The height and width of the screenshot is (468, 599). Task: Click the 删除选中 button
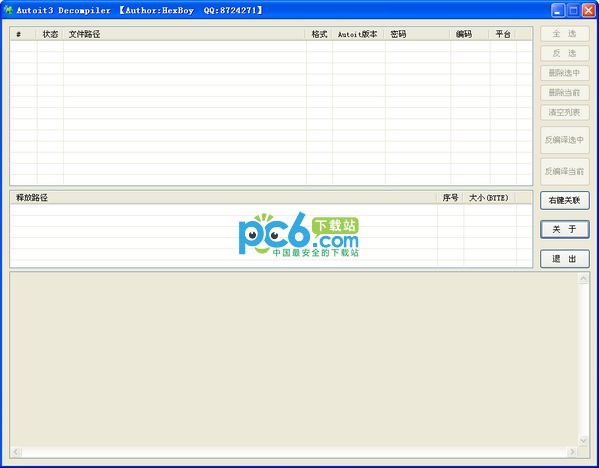(565, 73)
